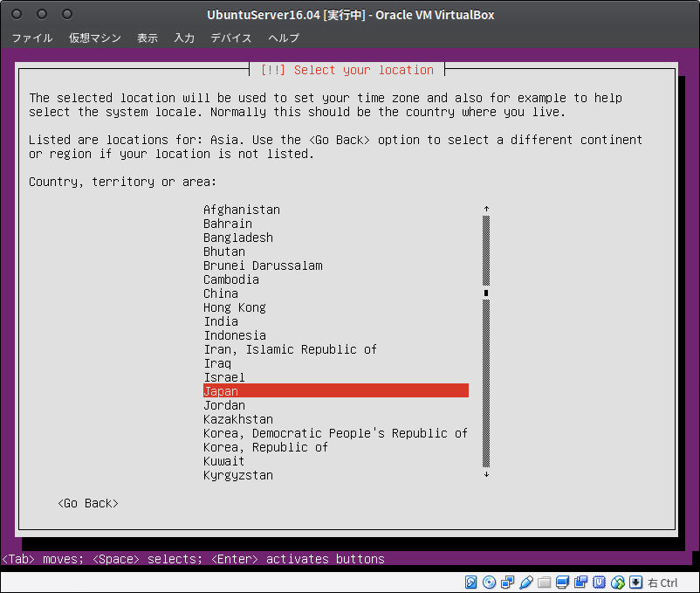Click the list scroll up arrow

487,209
